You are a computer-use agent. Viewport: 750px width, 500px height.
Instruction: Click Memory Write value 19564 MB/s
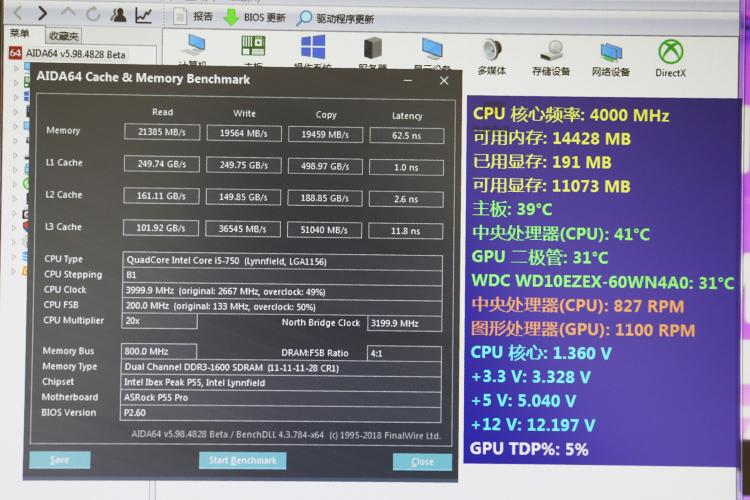(244, 133)
